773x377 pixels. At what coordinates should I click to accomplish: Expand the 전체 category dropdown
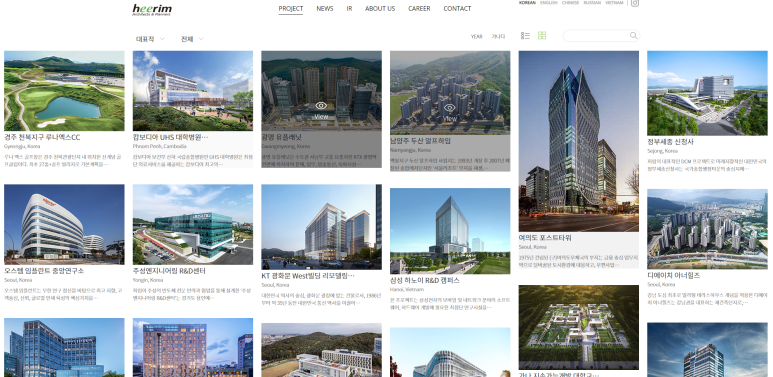point(192,39)
